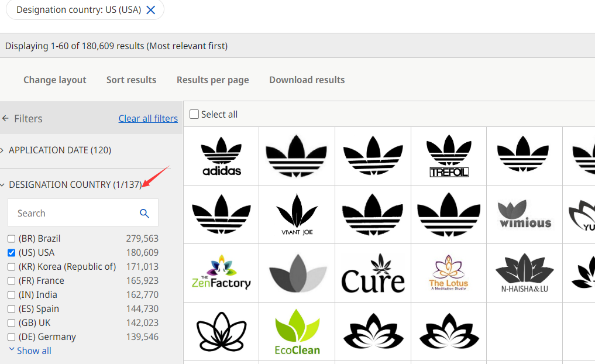Click the Korea count 171,013

click(x=142, y=267)
